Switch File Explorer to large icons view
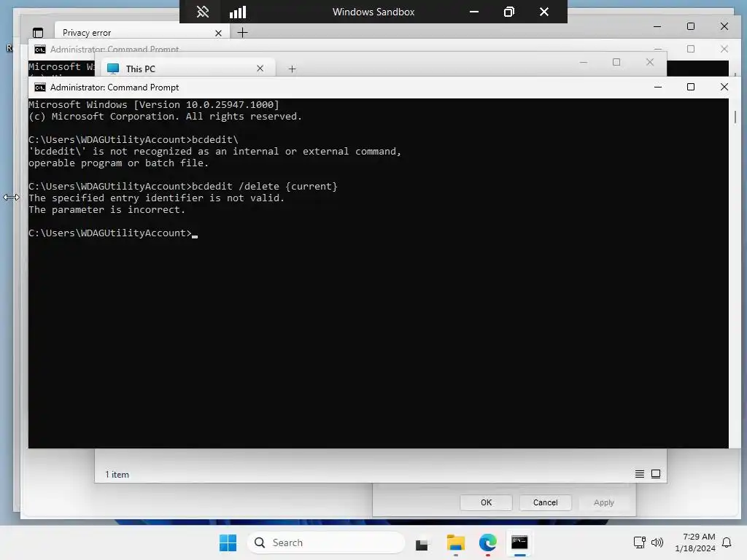 pyautogui.click(x=656, y=474)
